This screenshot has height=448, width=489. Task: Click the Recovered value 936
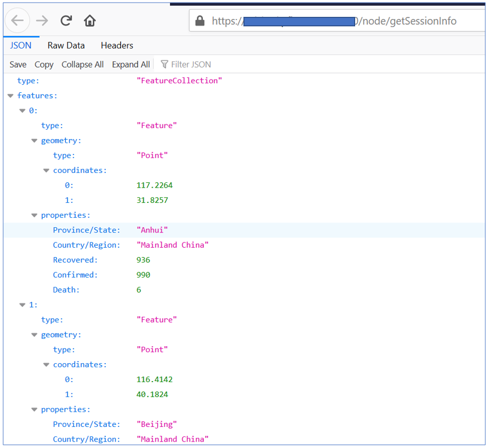point(143,260)
